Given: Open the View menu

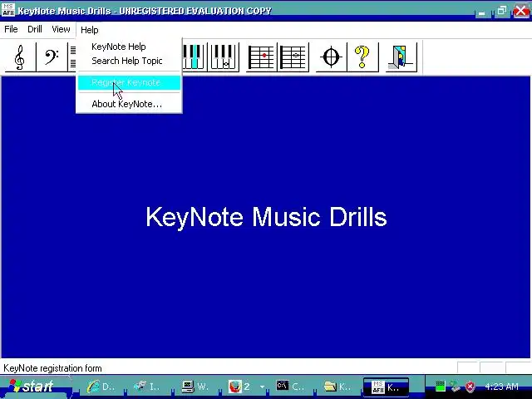Looking at the screenshot, I should pyautogui.click(x=61, y=30).
